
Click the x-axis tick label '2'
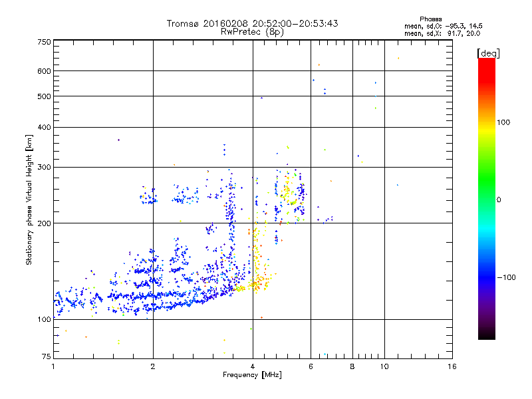click(153, 366)
